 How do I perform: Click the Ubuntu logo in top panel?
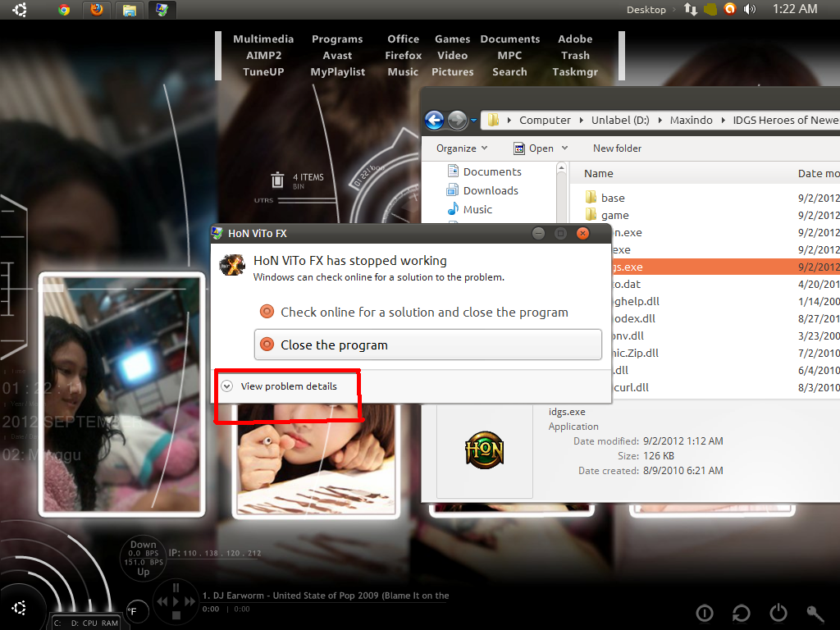pyautogui.click(x=20, y=10)
